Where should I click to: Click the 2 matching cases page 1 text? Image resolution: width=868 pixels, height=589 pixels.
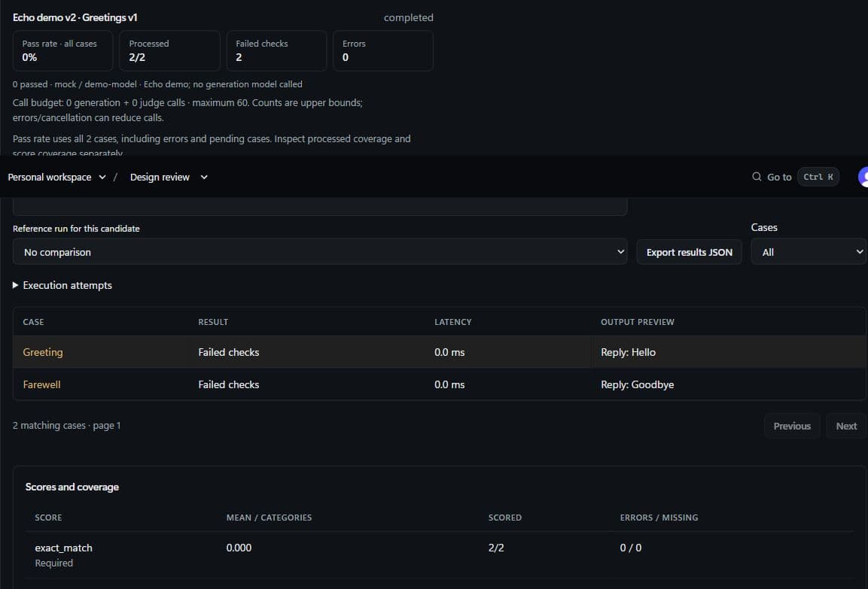click(x=66, y=425)
